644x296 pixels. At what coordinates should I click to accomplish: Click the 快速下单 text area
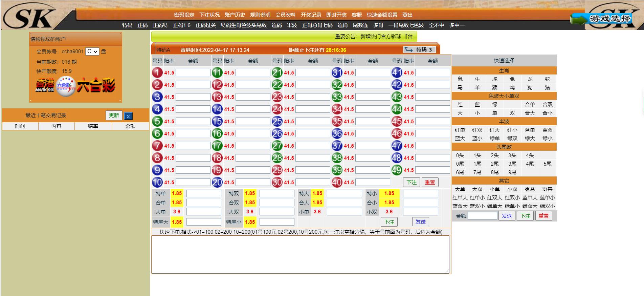(x=301, y=254)
